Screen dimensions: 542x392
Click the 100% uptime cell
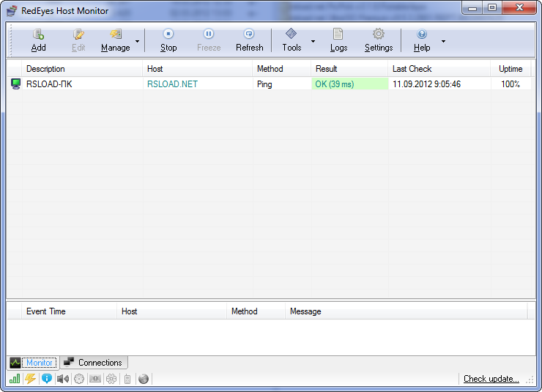point(511,84)
